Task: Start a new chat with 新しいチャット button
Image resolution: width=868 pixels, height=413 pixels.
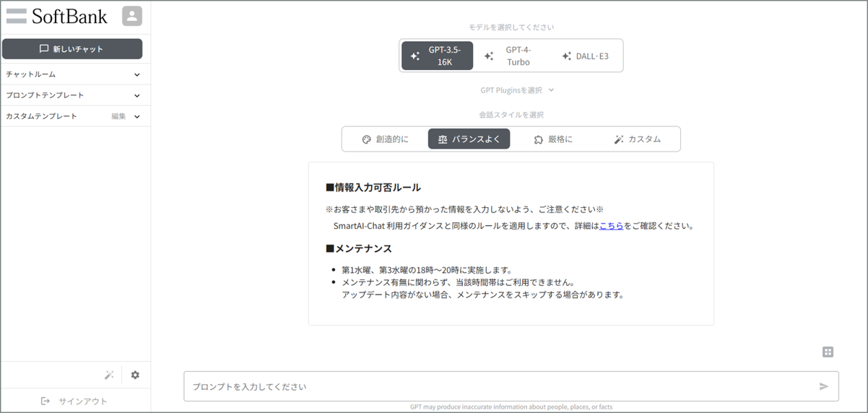Action: click(72, 49)
